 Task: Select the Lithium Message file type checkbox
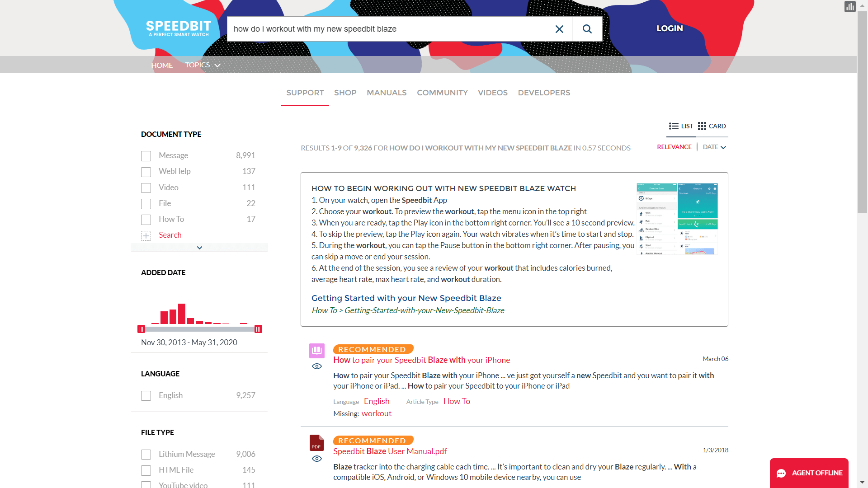[x=146, y=454]
